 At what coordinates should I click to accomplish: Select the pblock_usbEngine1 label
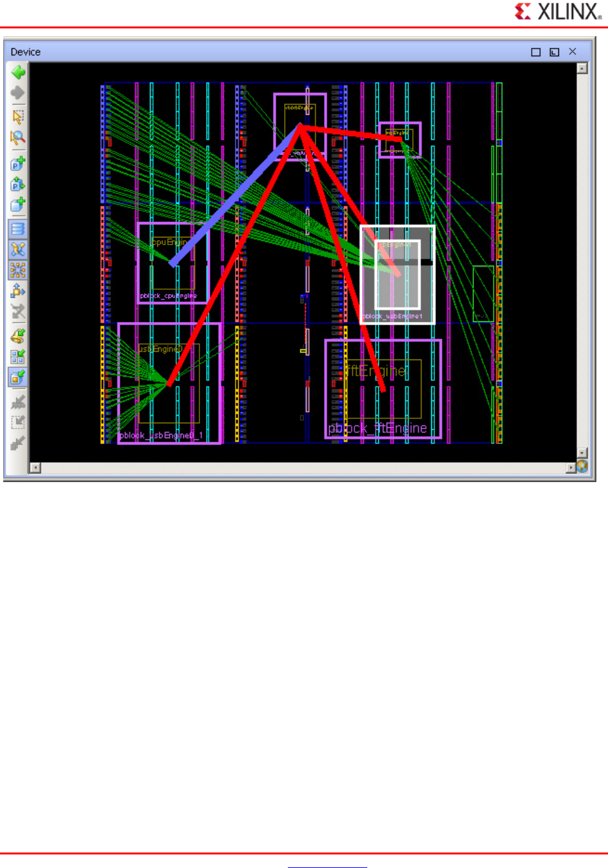pyautogui.click(x=392, y=316)
